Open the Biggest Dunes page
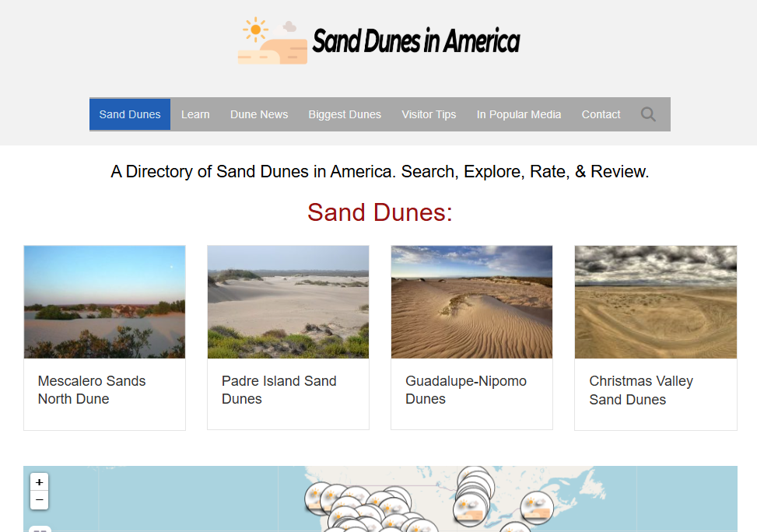The image size is (757, 532). point(345,114)
